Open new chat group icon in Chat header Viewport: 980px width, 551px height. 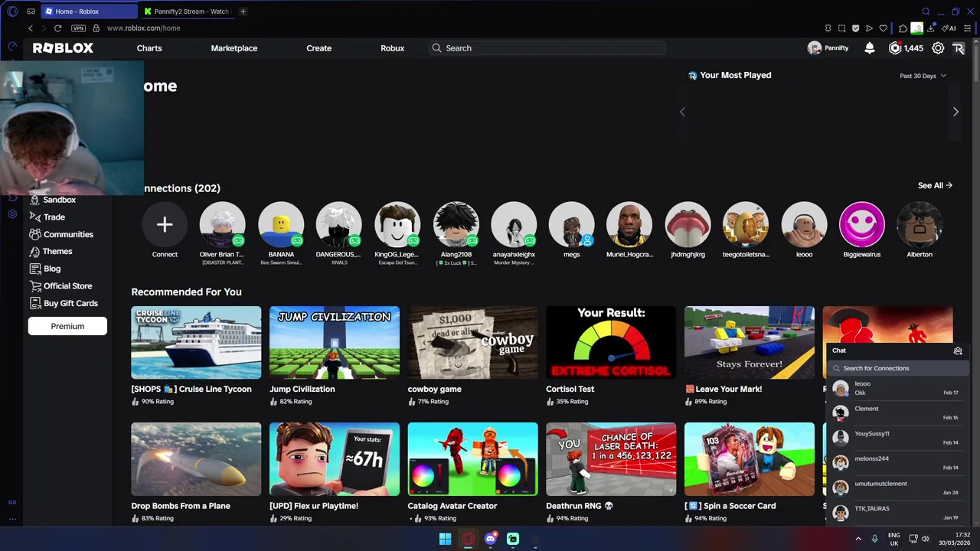coord(958,350)
